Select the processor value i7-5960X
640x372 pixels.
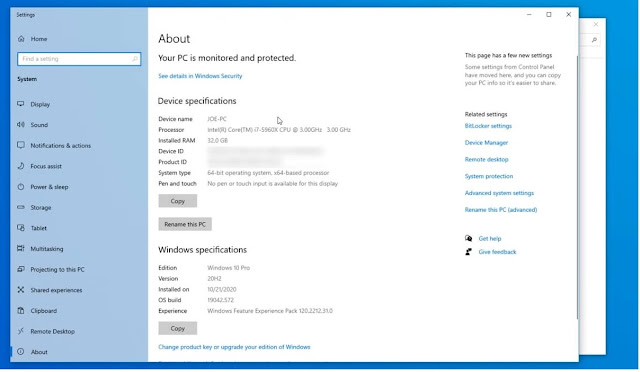tap(279, 130)
